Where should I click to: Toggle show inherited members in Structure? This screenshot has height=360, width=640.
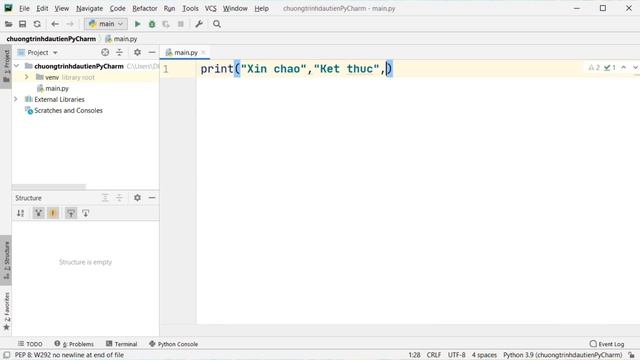(38, 213)
